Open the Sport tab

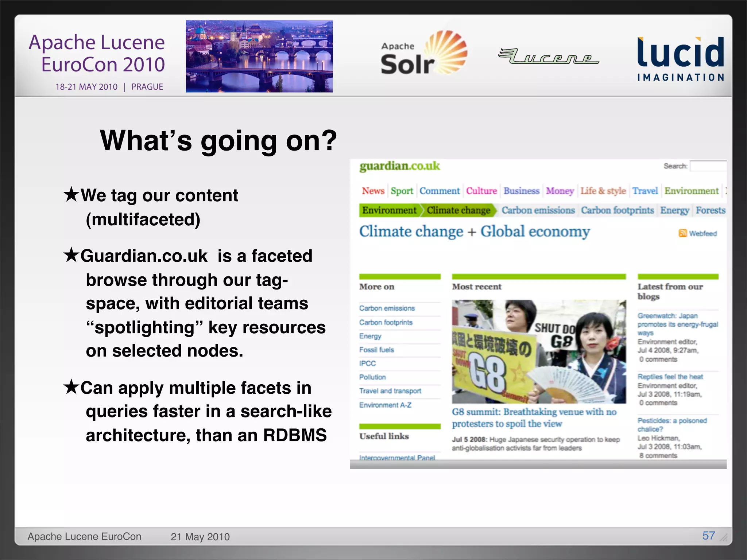(402, 191)
